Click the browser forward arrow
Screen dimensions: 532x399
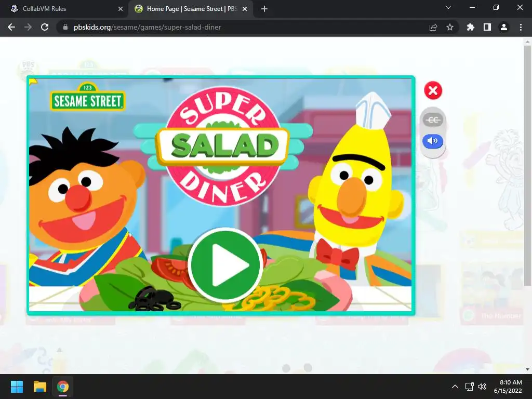point(28,27)
